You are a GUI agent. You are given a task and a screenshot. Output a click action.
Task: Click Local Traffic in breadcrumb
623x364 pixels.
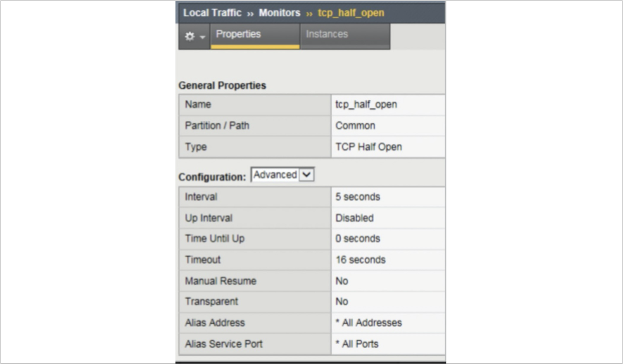tap(212, 13)
